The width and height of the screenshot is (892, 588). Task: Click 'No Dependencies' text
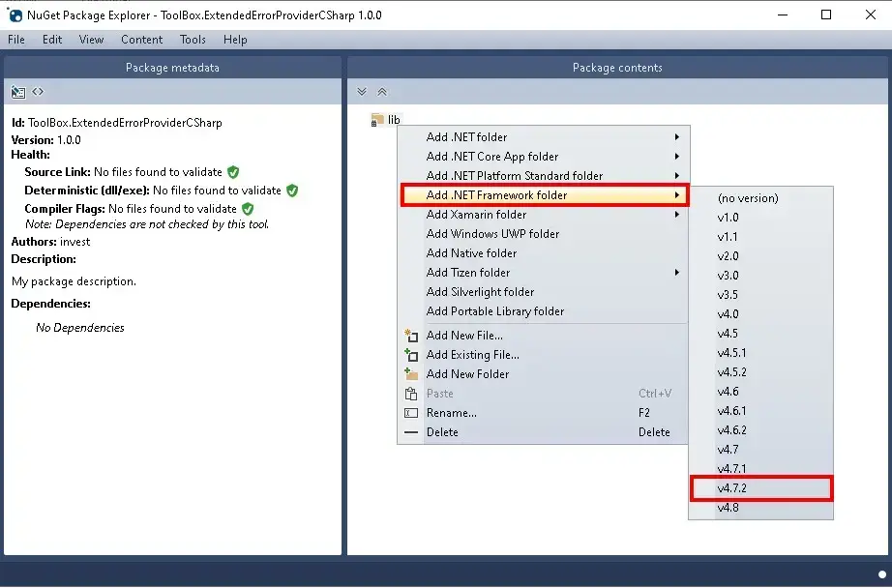79,328
